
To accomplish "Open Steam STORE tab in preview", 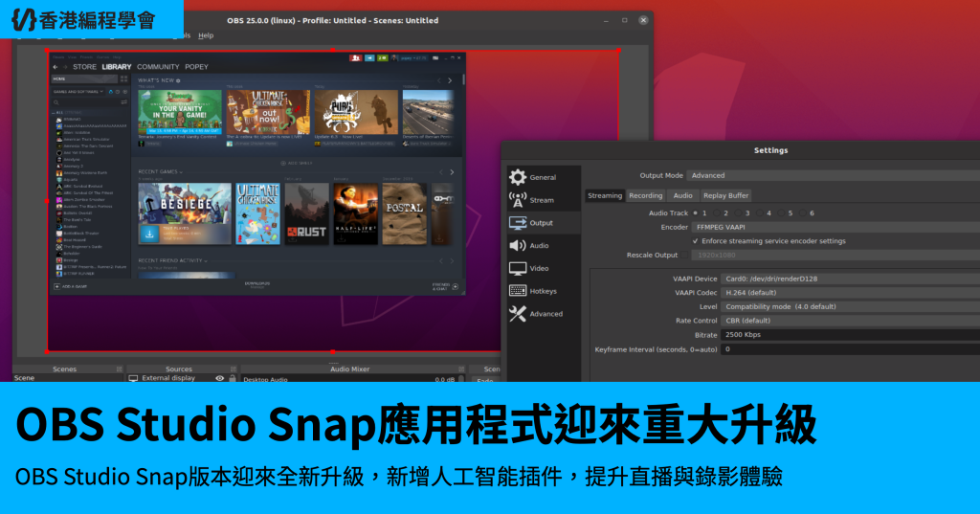I will (84, 67).
